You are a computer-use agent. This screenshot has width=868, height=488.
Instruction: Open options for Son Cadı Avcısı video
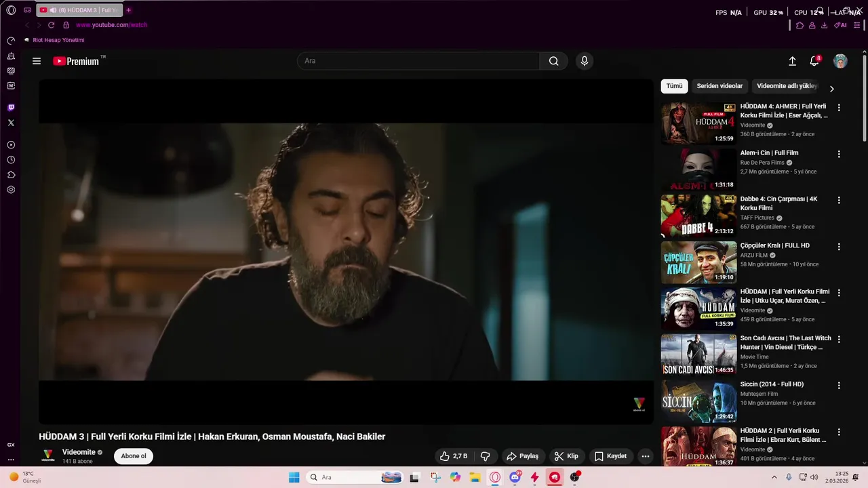click(839, 339)
